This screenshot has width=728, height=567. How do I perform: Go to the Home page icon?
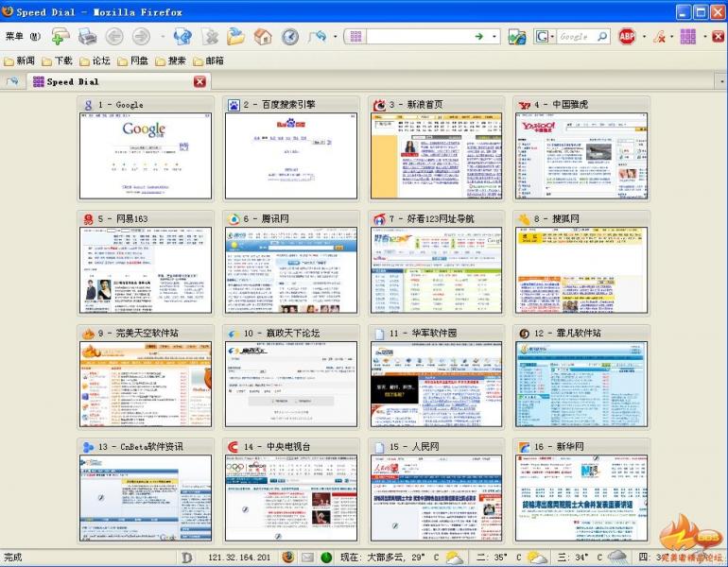pos(263,36)
